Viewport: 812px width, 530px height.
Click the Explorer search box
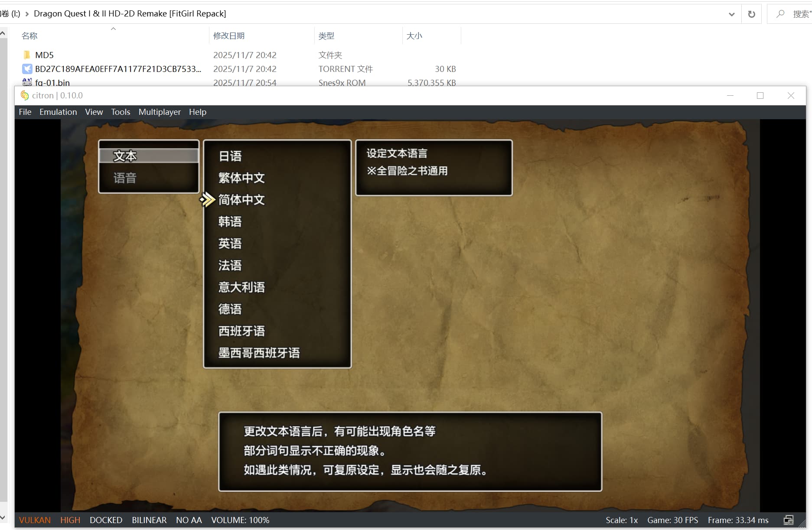click(789, 14)
